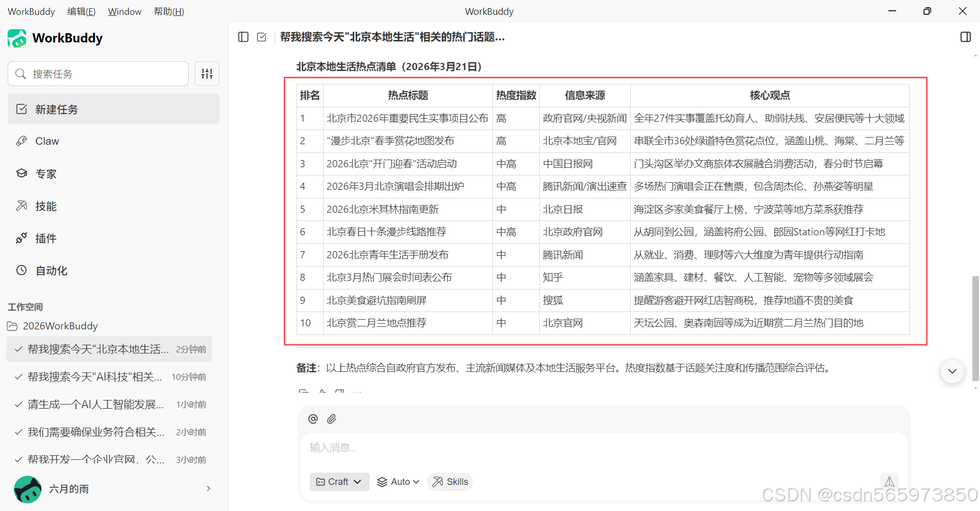This screenshot has height=511, width=980.
Task: Expand the 六月的雨 account chevron
Action: [x=209, y=488]
